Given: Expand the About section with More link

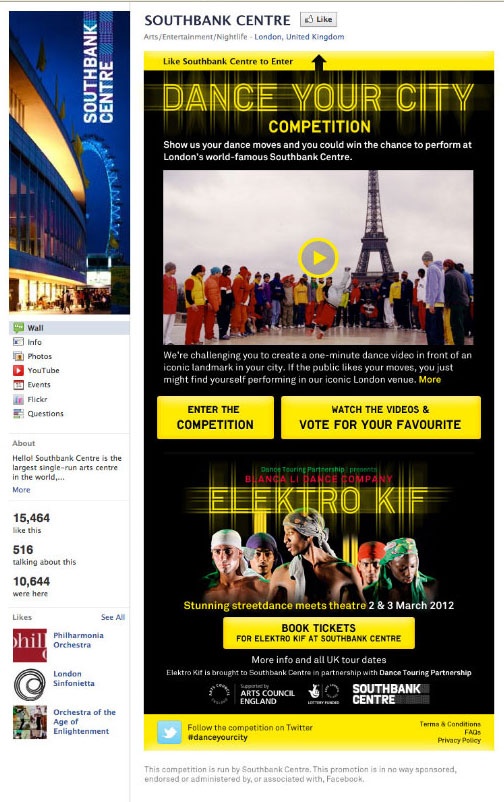Looking at the screenshot, I should click(21, 489).
